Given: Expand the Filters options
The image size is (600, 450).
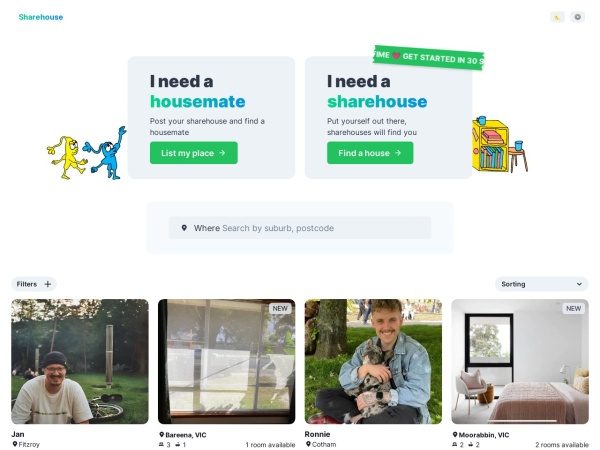Looking at the screenshot, I should click(34, 284).
